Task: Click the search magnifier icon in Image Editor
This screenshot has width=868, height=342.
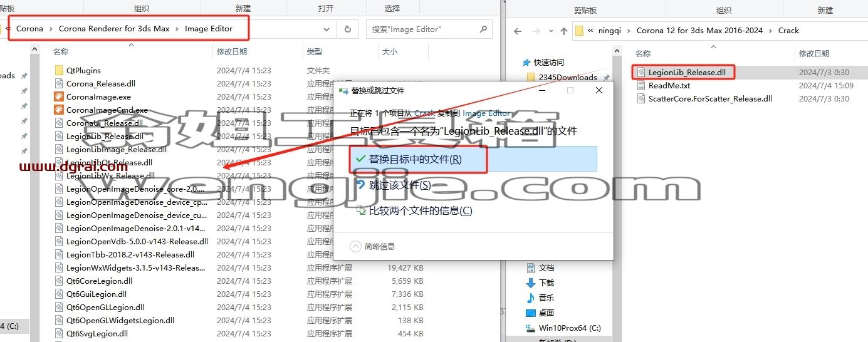Action: pos(483,29)
